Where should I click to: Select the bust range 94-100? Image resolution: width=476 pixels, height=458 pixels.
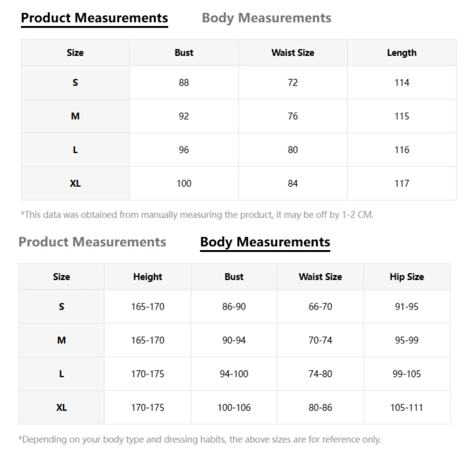coord(234,374)
